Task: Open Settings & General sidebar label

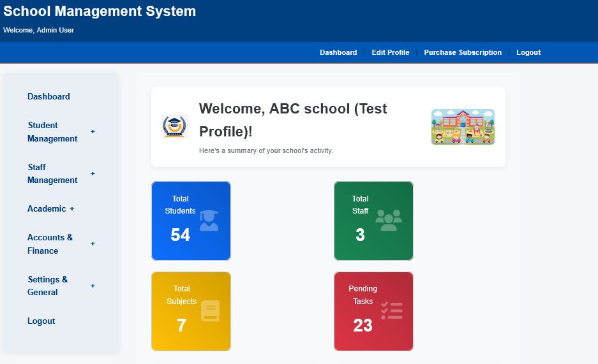Action: click(48, 286)
